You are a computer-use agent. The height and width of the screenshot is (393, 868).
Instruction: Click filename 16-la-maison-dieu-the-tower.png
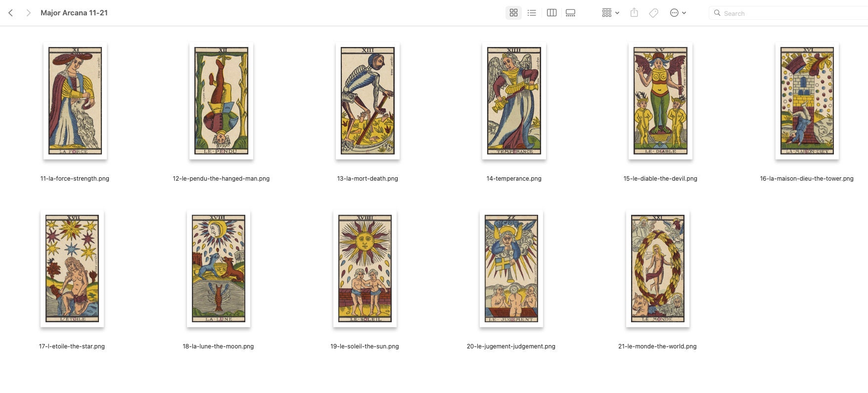coord(807,179)
